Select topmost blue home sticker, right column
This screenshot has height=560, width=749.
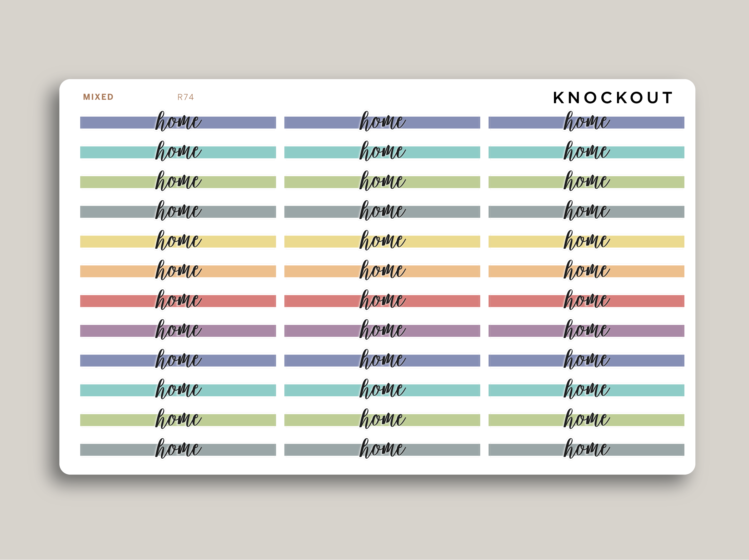coord(586,123)
